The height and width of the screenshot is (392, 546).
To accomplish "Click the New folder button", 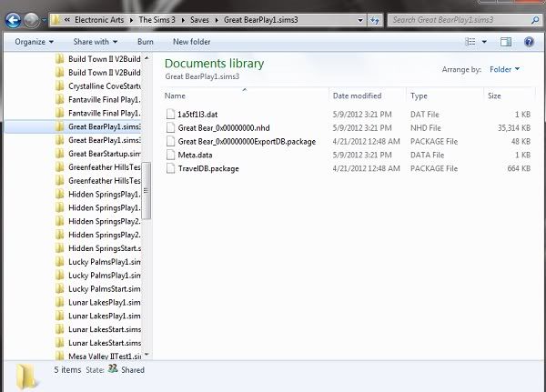I will pyautogui.click(x=191, y=42).
